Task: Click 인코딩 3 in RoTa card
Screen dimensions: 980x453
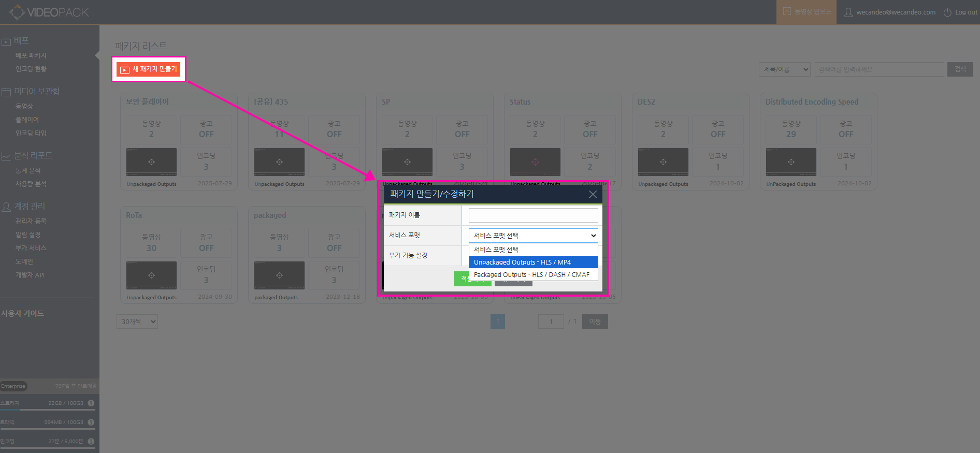Action: 206,275
